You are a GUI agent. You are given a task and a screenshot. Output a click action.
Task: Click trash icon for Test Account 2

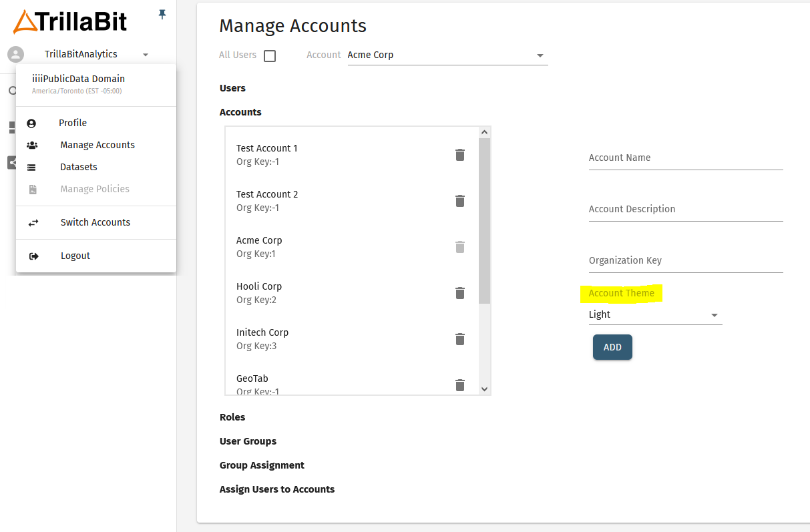point(459,201)
